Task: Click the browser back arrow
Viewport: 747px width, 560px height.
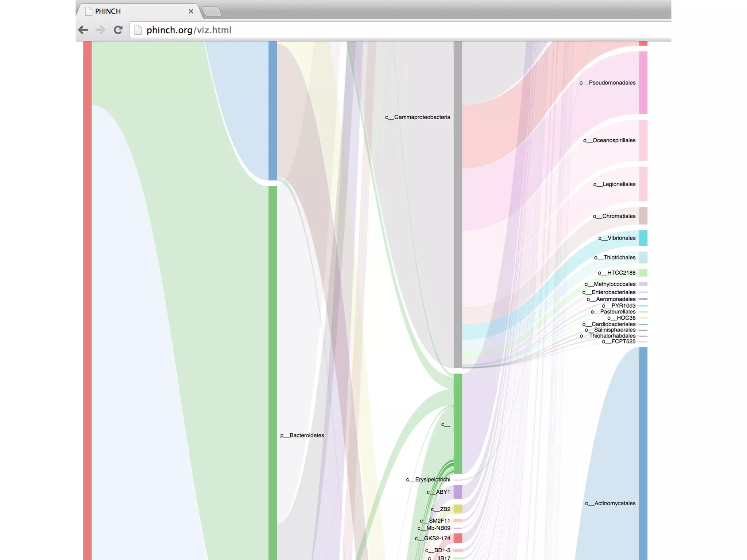Action: [83, 30]
